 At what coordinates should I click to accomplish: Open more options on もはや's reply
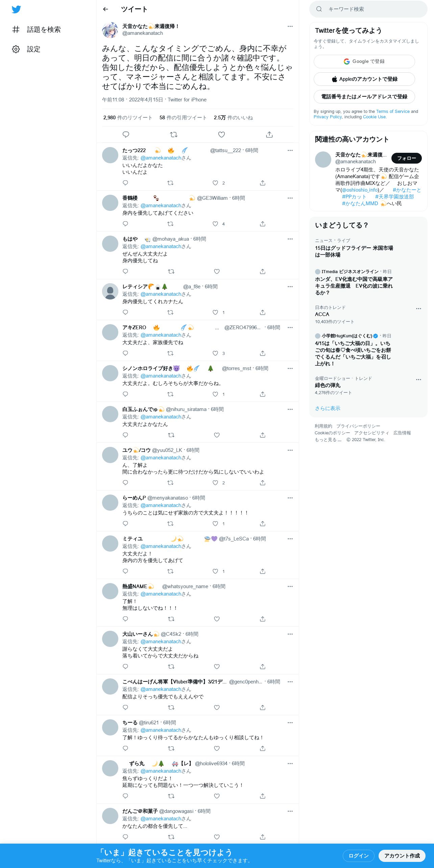[290, 239]
